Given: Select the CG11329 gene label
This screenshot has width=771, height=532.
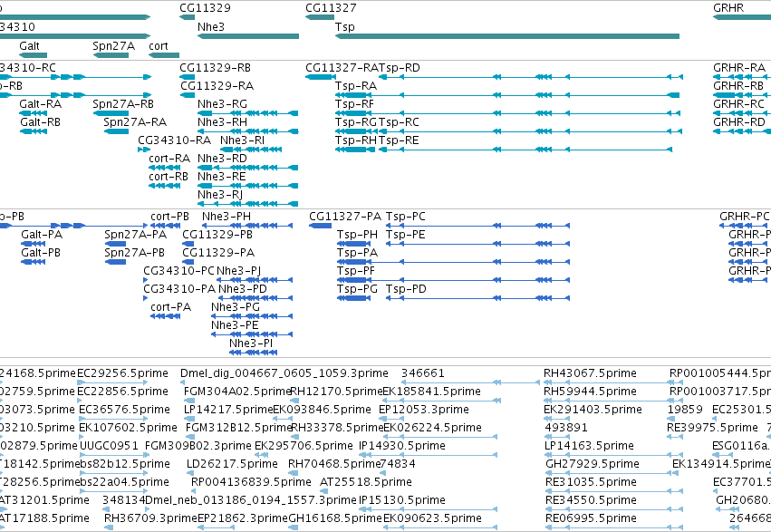Looking at the screenshot, I should point(205,8).
